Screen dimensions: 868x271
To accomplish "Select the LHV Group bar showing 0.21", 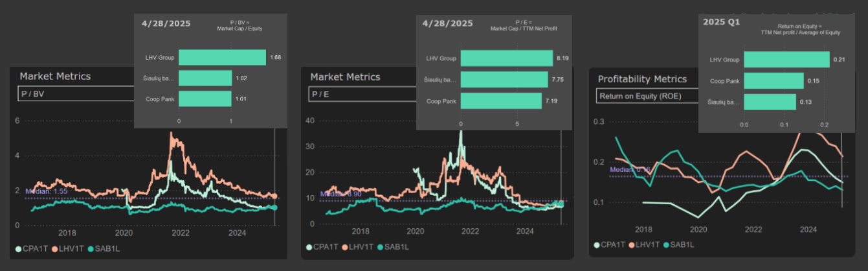I will click(786, 60).
